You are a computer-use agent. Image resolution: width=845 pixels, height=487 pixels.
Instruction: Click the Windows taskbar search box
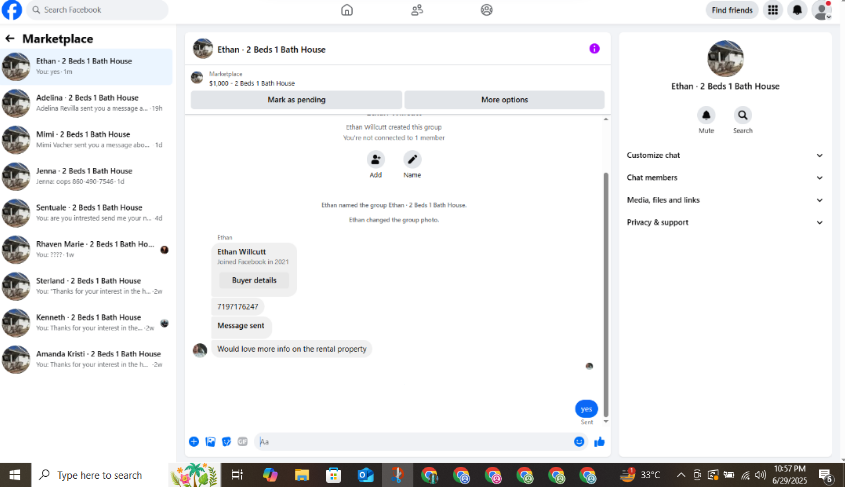99,475
